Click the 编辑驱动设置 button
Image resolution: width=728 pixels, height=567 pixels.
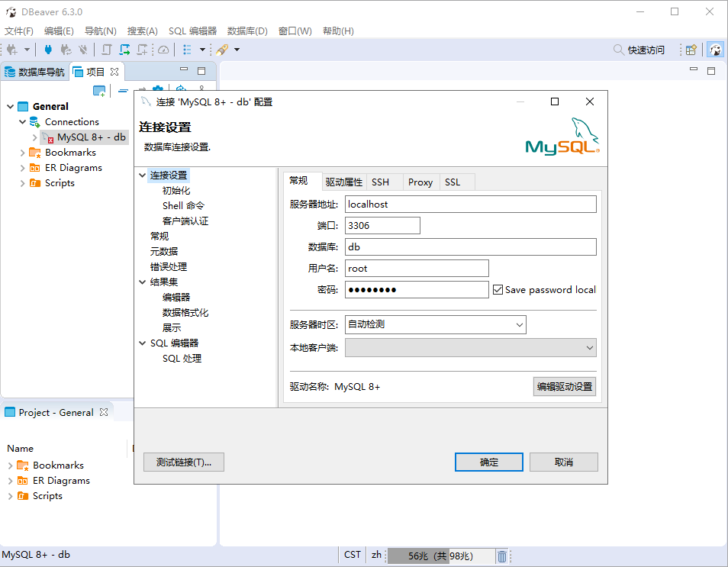[565, 386]
